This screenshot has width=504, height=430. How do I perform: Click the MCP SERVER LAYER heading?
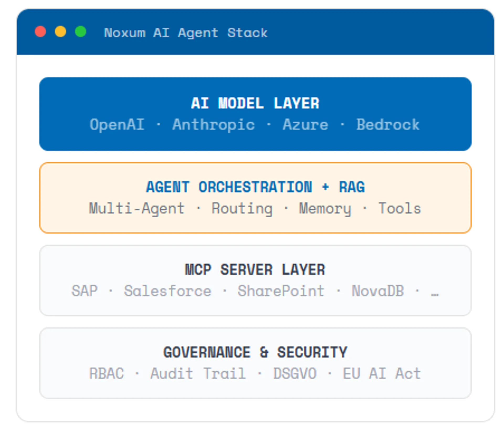255,270
